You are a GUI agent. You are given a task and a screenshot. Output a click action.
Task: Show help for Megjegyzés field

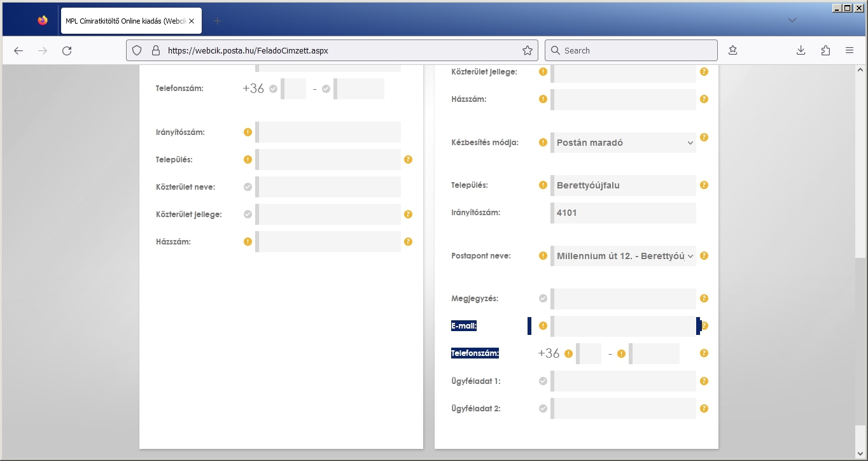click(x=704, y=298)
